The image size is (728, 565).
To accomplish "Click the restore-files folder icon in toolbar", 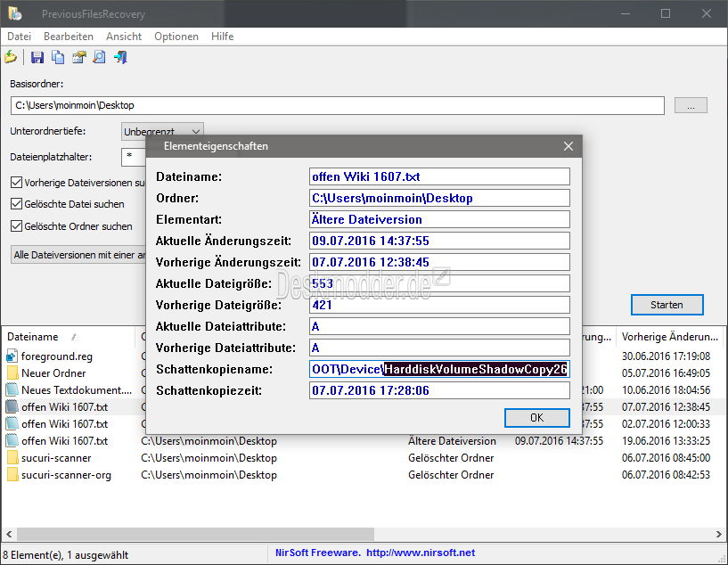I will pyautogui.click(x=11, y=57).
